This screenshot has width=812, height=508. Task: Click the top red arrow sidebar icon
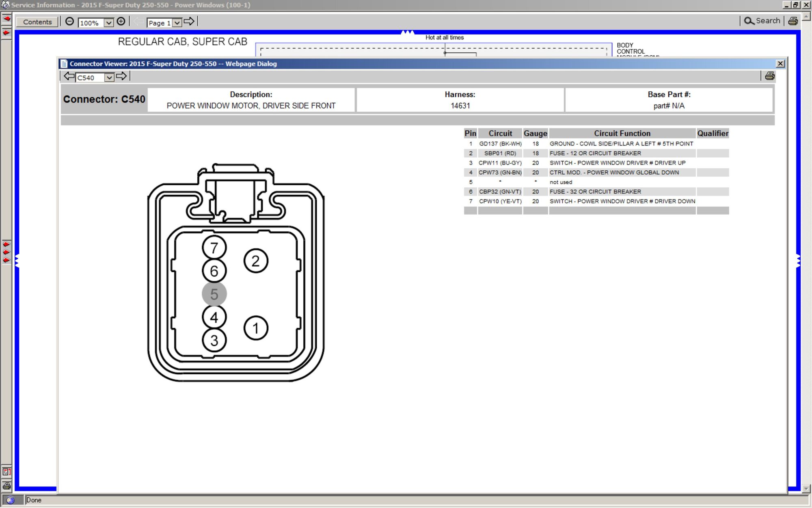coord(6,19)
